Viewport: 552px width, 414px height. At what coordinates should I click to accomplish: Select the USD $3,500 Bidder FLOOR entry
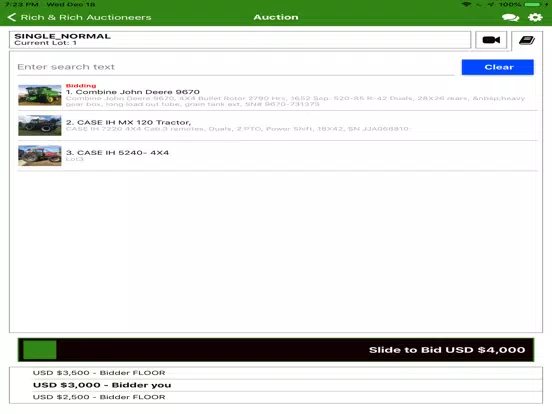pos(276,373)
